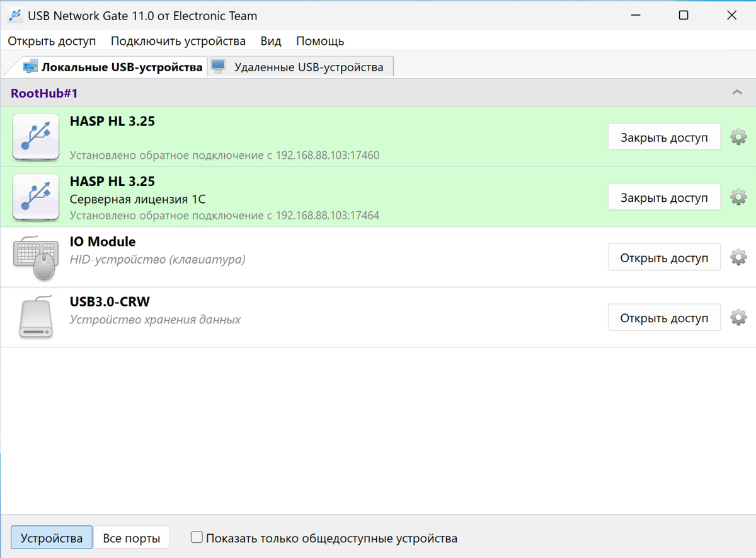Click the RootHub#1 header label

[x=44, y=93]
